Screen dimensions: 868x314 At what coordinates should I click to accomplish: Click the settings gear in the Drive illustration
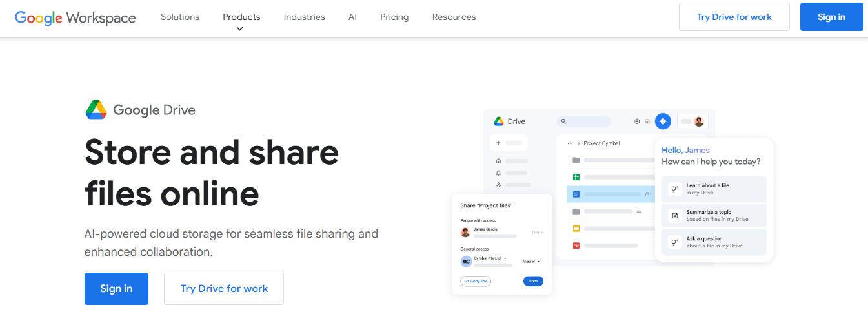click(637, 121)
